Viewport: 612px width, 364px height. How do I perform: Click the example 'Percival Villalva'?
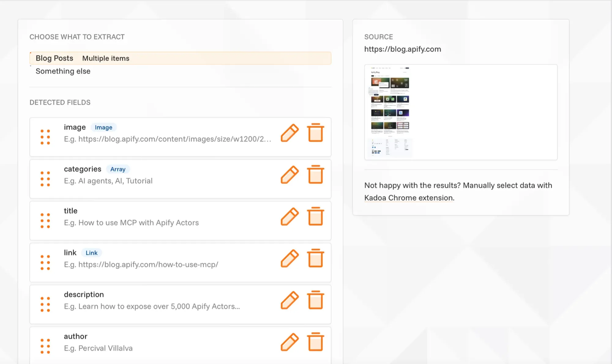point(106,348)
